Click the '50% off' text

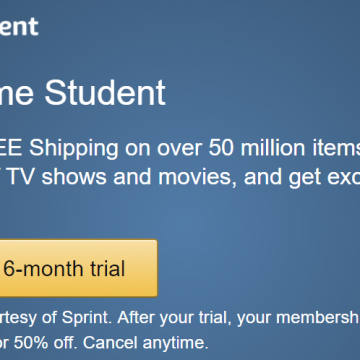coord(45,342)
